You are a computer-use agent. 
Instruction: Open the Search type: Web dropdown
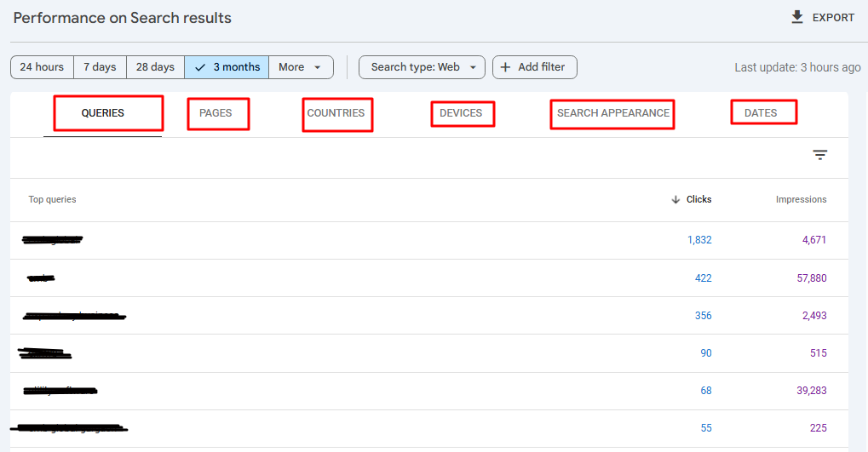(422, 67)
